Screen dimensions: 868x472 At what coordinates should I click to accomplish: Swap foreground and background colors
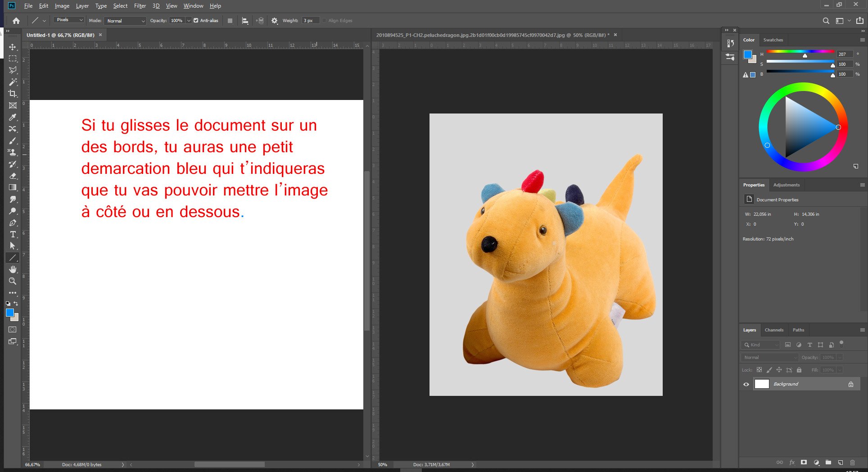point(16,304)
